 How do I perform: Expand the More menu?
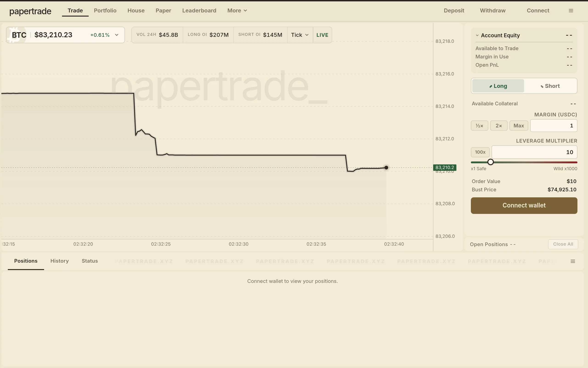tap(237, 11)
